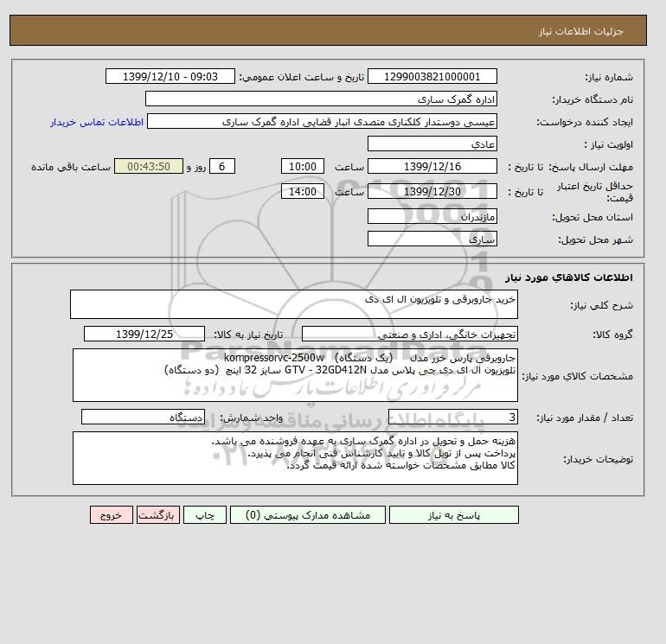The height and width of the screenshot is (644, 666).
Task: Click the announcement date field 1399/12/10 - 09:03
Action: pyautogui.click(x=170, y=76)
